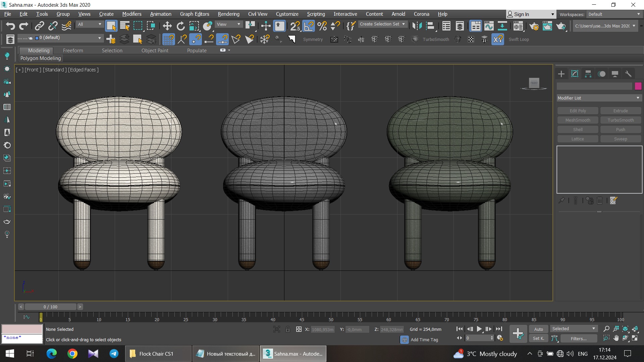Choose the Select and Move tool

167,26
